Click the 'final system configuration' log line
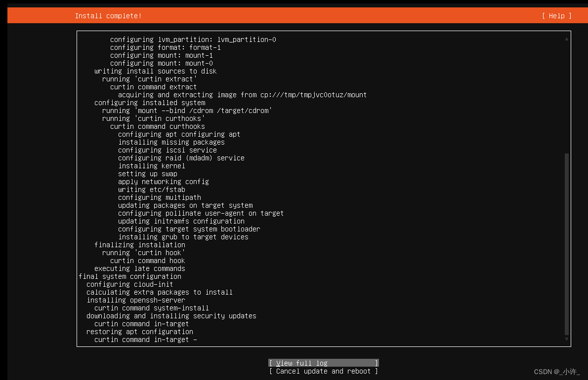This screenshot has width=588, height=380. pyautogui.click(x=130, y=276)
